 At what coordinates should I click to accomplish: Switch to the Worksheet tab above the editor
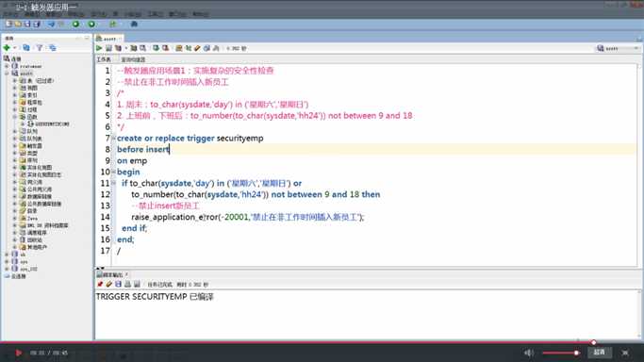pos(104,59)
